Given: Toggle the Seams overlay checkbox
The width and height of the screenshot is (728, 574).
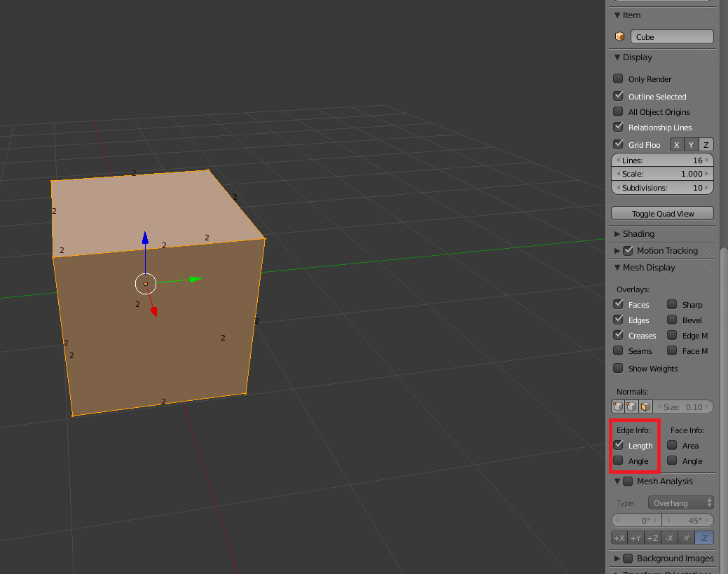Looking at the screenshot, I should pos(618,350).
